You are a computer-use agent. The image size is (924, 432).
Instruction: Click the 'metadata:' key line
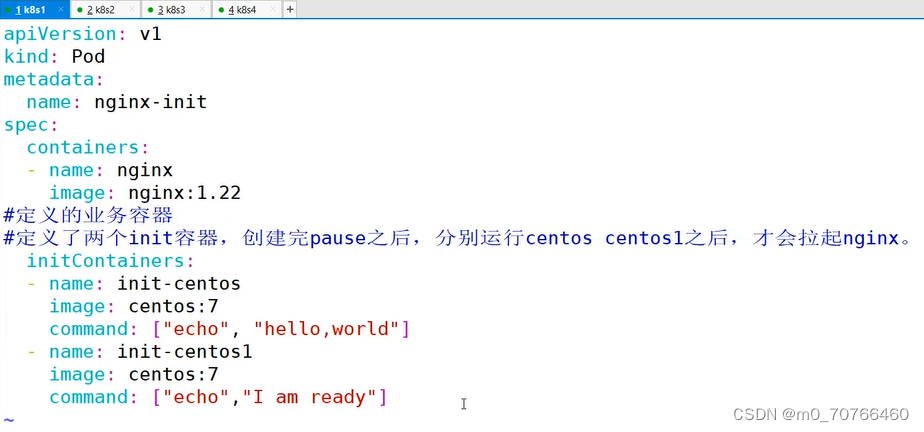pyautogui.click(x=54, y=80)
